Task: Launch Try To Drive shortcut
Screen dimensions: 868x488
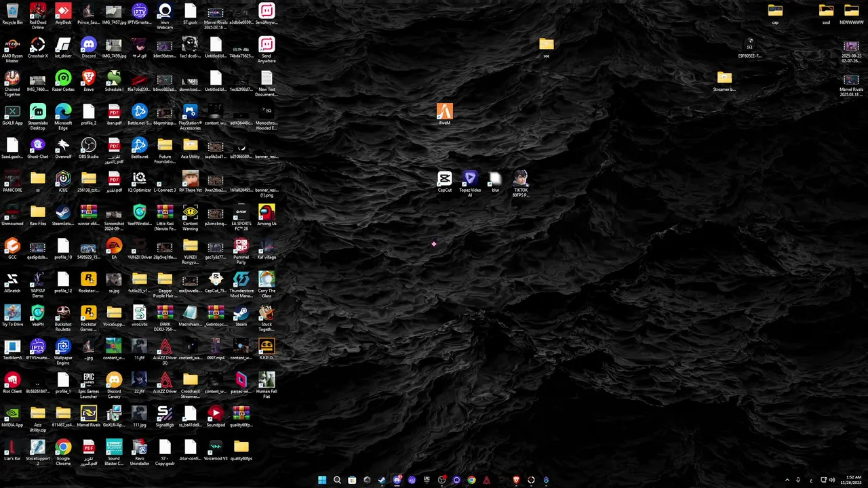Action: [x=12, y=316]
